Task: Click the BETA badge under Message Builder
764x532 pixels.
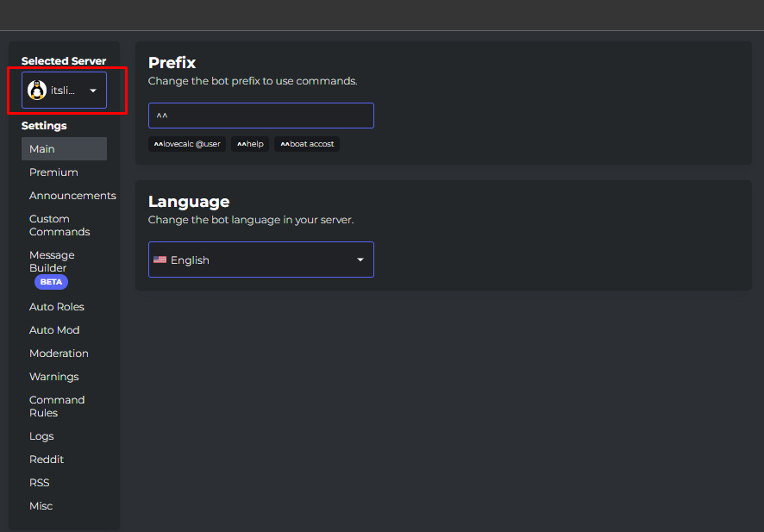Action: [51, 282]
